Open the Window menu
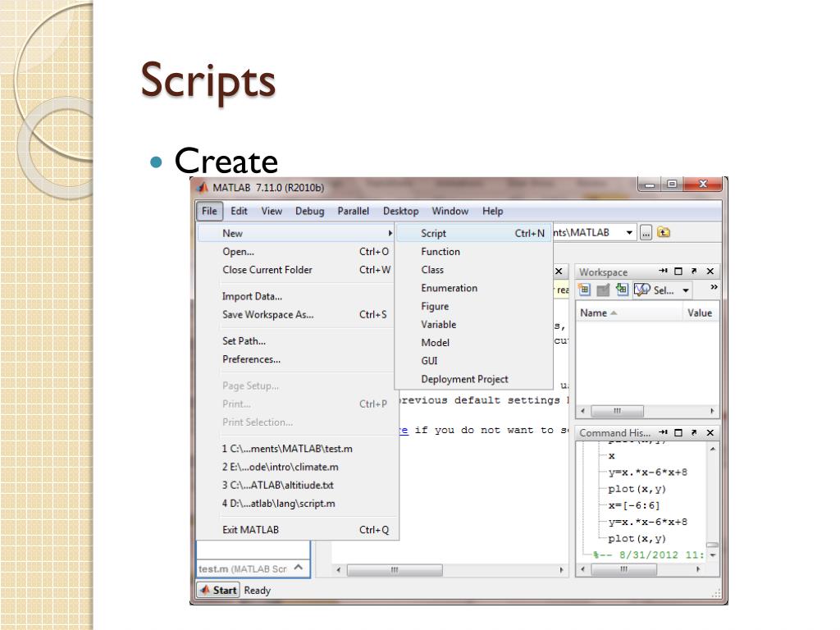The height and width of the screenshot is (630, 840). (450, 211)
